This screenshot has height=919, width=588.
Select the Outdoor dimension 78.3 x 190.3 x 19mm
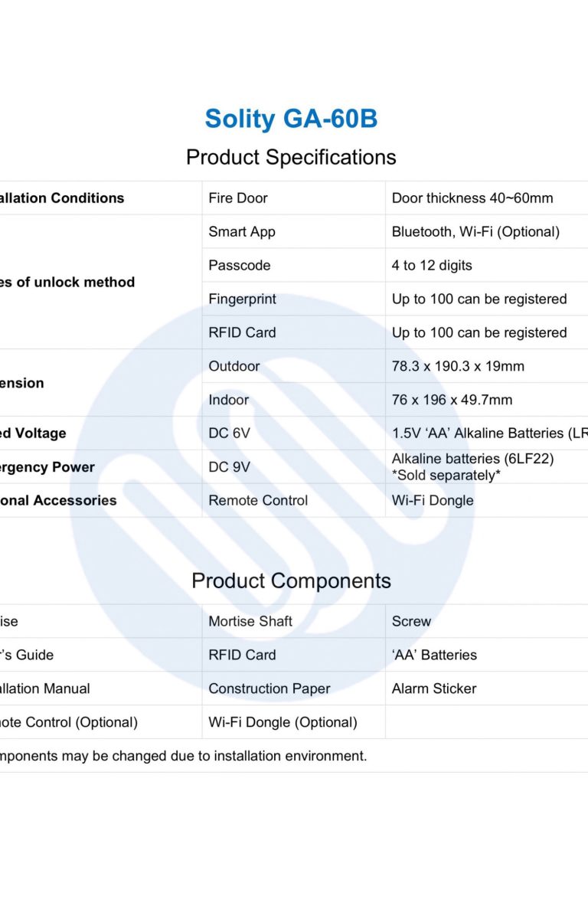click(458, 366)
